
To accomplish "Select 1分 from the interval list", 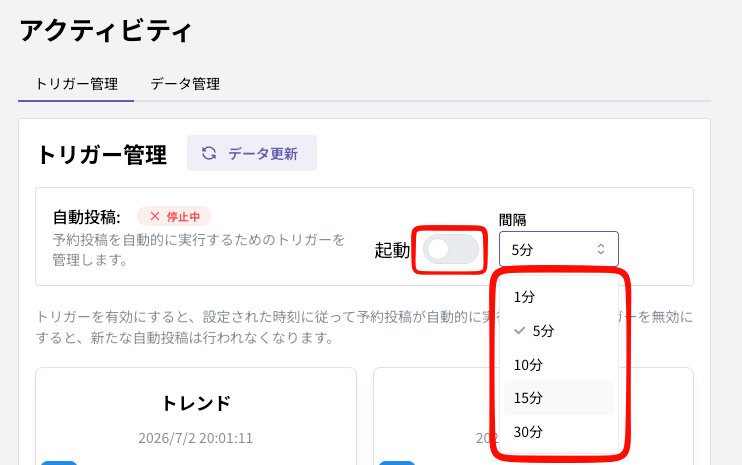I will click(558, 297).
